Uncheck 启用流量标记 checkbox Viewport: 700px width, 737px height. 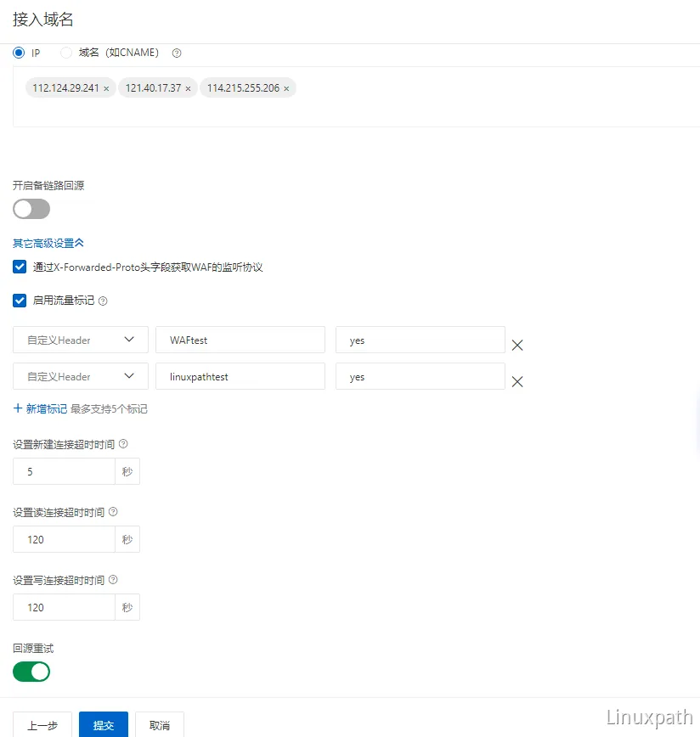point(20,301)
